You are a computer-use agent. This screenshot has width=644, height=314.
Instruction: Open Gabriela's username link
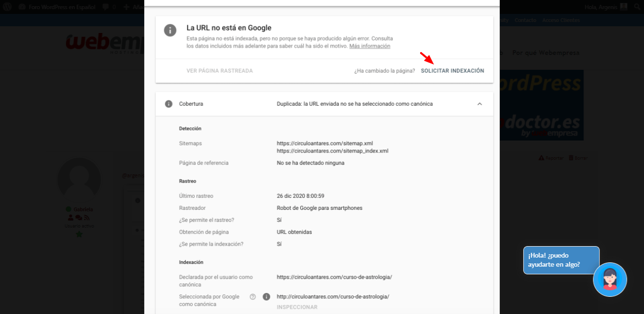pos(83,209)
